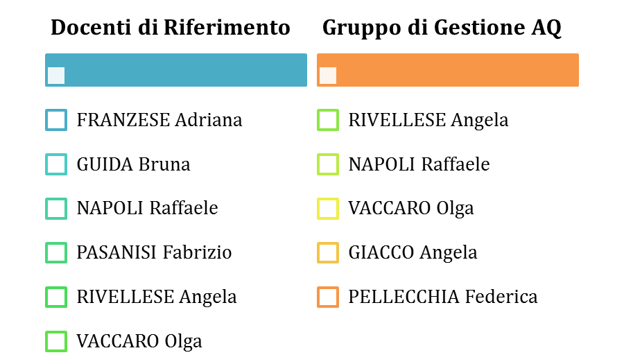
Task: Click the PELLECCHIA Federica name label
Action: point(443,297)
